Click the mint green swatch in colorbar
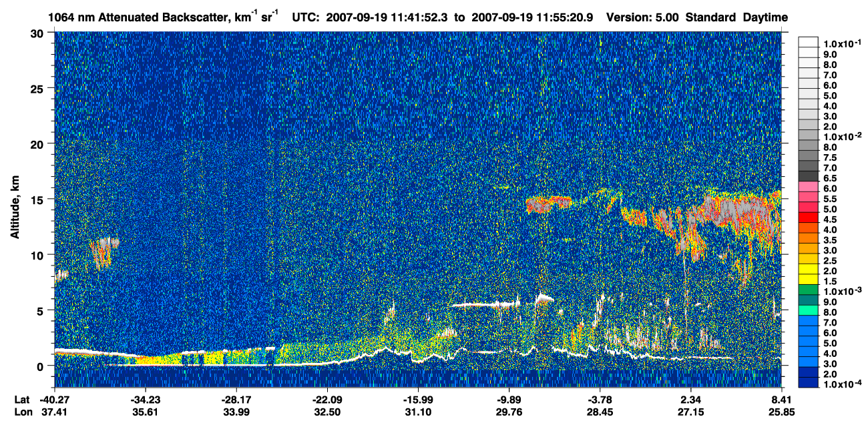The image size is (868, 445). coord(809,310)
